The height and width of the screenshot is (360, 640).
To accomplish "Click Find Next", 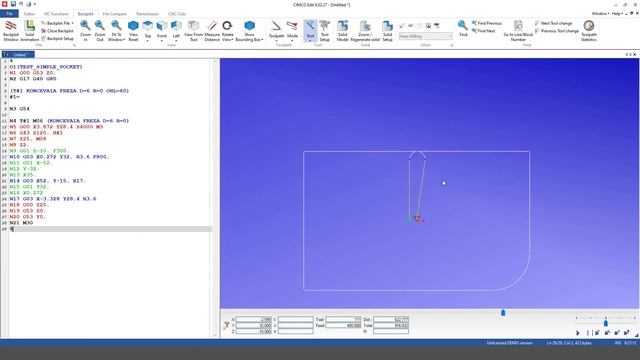I will 483,31.
